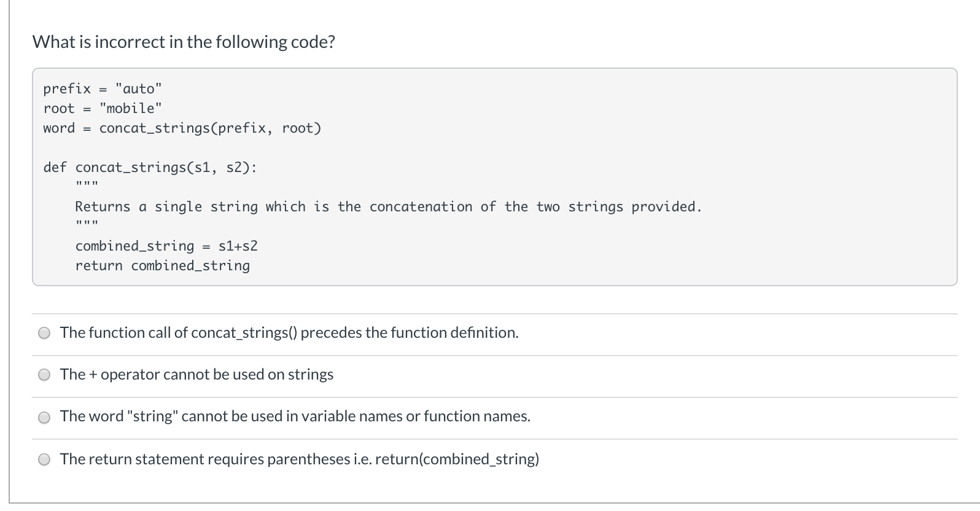This screenshot has width=980, height=511.
Task: Click the code line root = "mobile"
Action: point(103,108)
